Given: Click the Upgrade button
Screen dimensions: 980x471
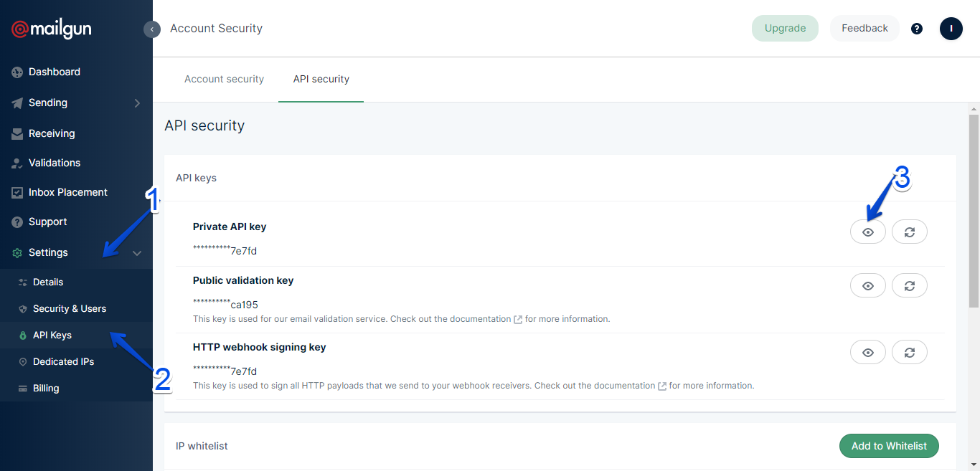Looking at the screenshot, I should pos(785,29).
